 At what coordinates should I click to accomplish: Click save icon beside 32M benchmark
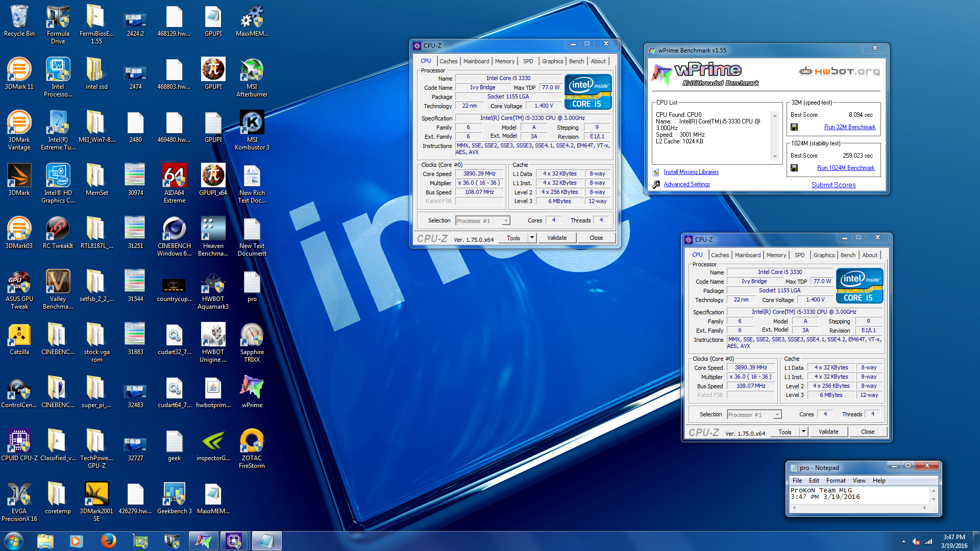tap(794, 127)
